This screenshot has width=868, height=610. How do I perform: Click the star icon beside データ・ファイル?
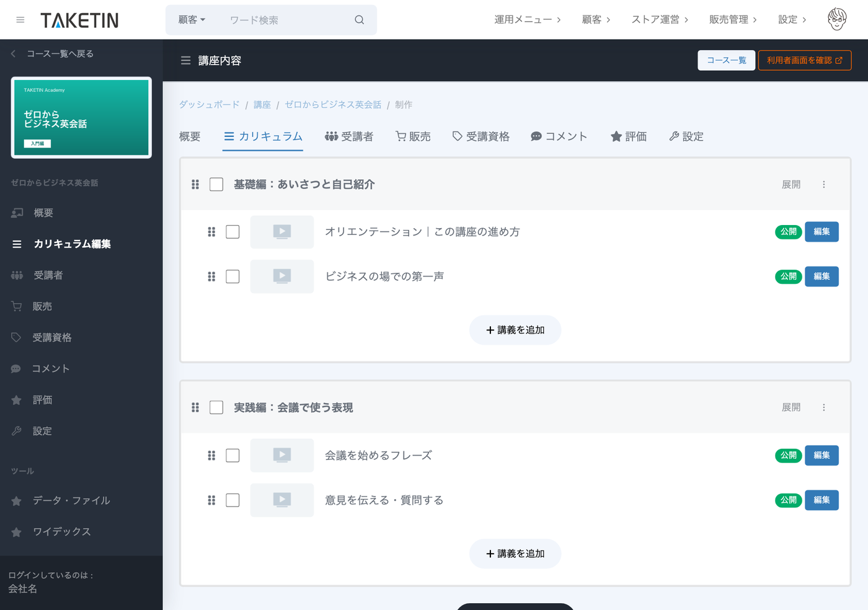pyautogui.click(x=16, y=501)
